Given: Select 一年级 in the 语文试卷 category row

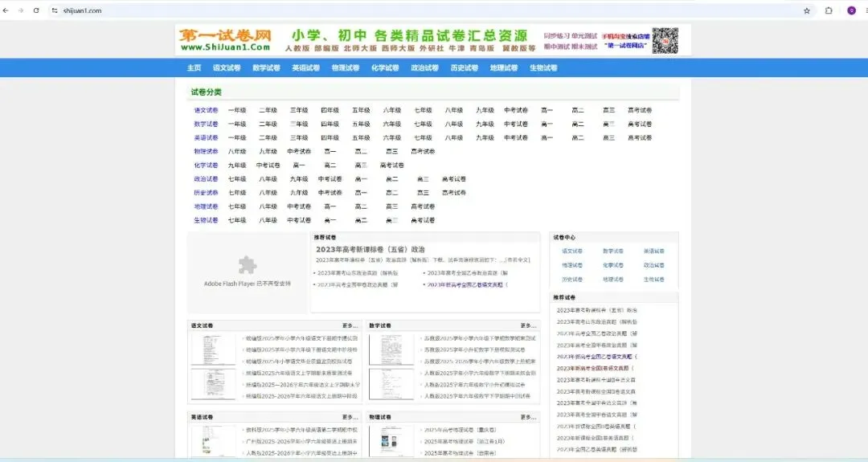Looking at the screenshot, I should coord(237,110).
